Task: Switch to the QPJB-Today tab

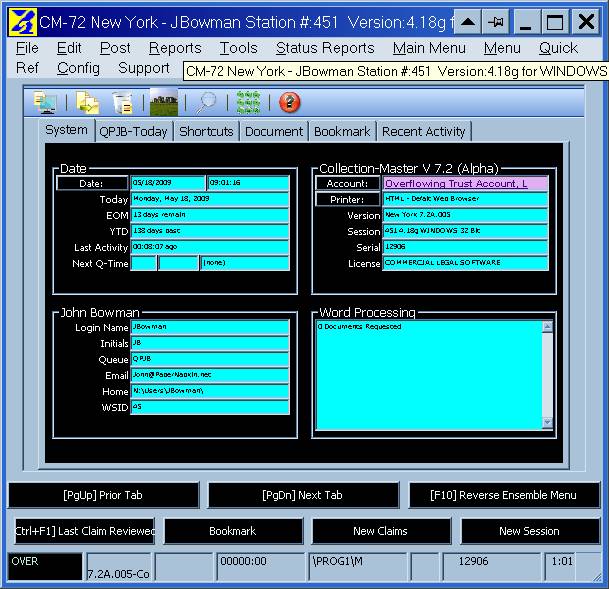Action: 134,131
